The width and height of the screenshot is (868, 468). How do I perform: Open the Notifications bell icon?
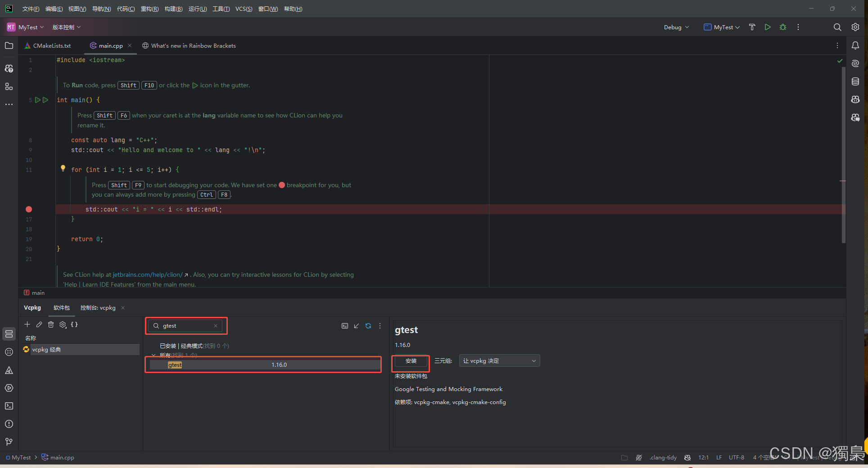point(855,45)
